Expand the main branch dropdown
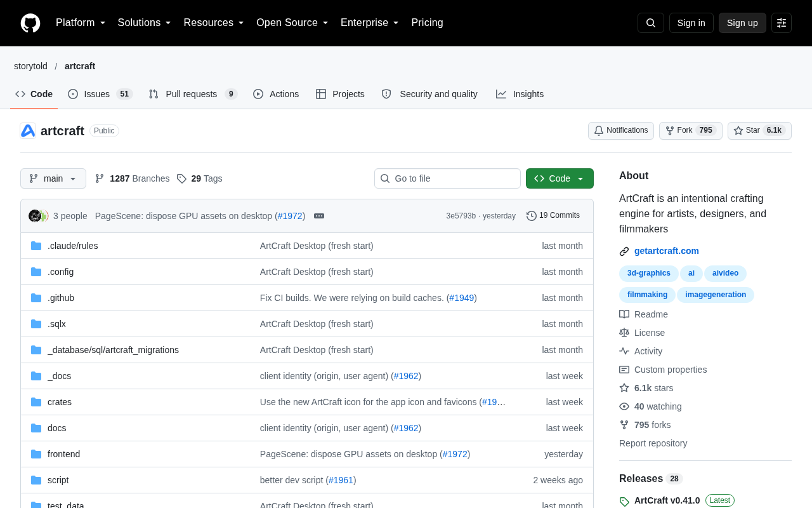 coord(53,178)
